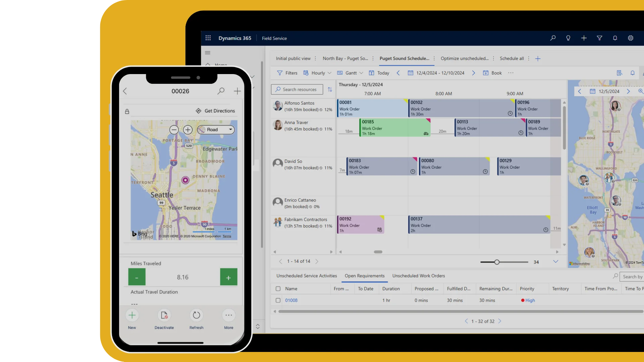Adjust the board zoom slider handle
644x362 pixels.
tap(497, 262)
